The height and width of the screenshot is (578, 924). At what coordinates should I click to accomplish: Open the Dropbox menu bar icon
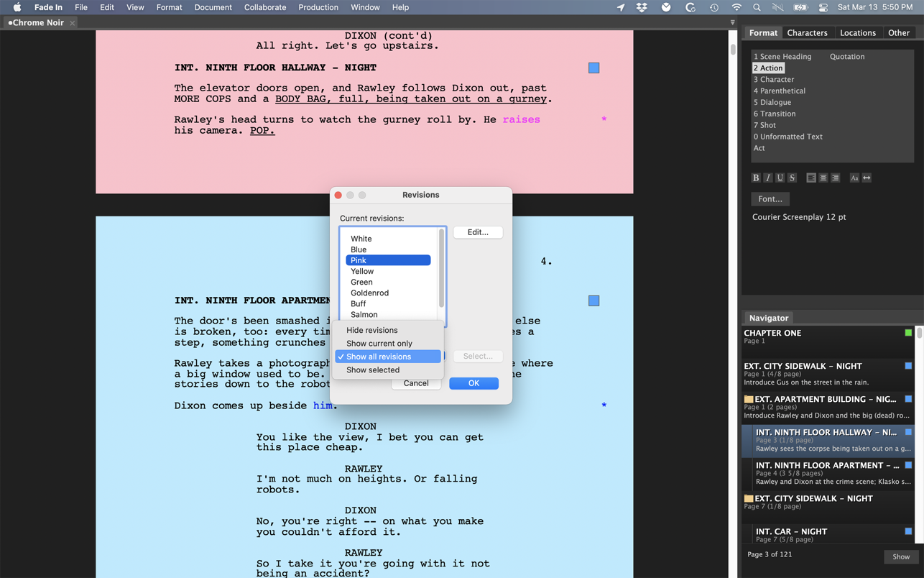642,7
